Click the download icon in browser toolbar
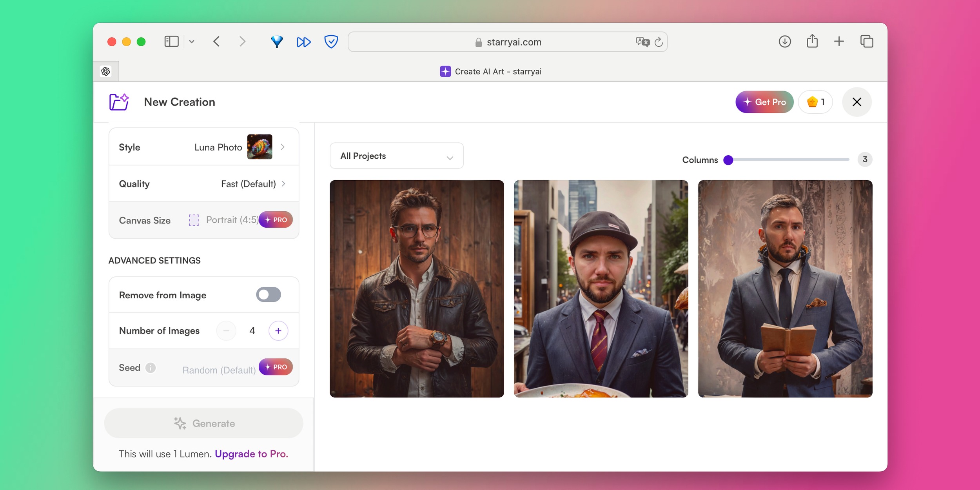 [x=784, y=42]
